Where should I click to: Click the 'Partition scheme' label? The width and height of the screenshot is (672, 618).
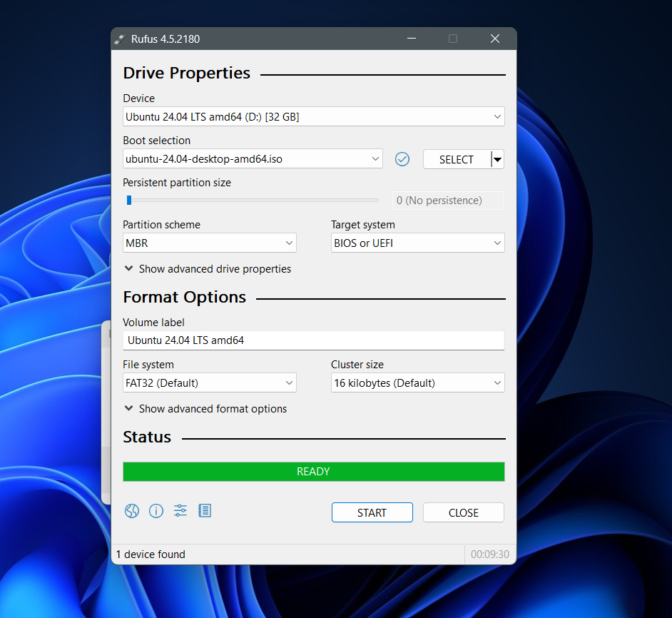[x=161, y=225]
